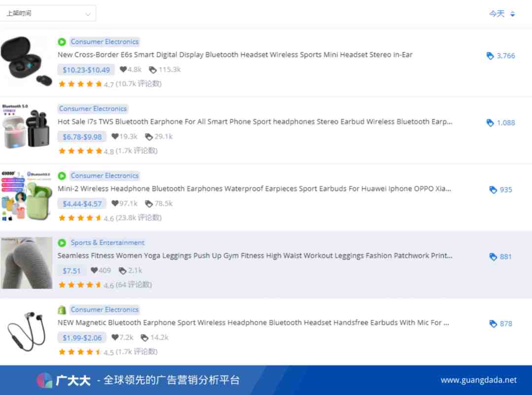
Task: Click the gray tag icon beside 2.1k
Action: [x=123, y=271]
